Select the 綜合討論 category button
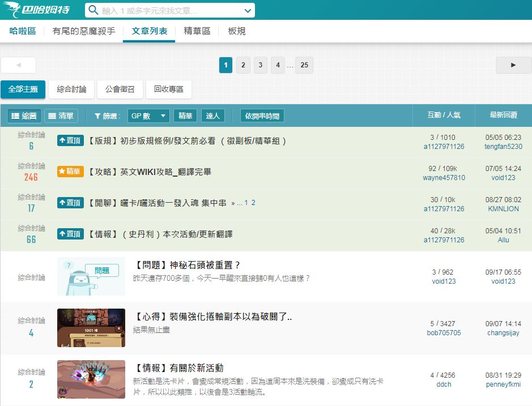532x406 pixels. pyautogui.click(x=71, y=89)
